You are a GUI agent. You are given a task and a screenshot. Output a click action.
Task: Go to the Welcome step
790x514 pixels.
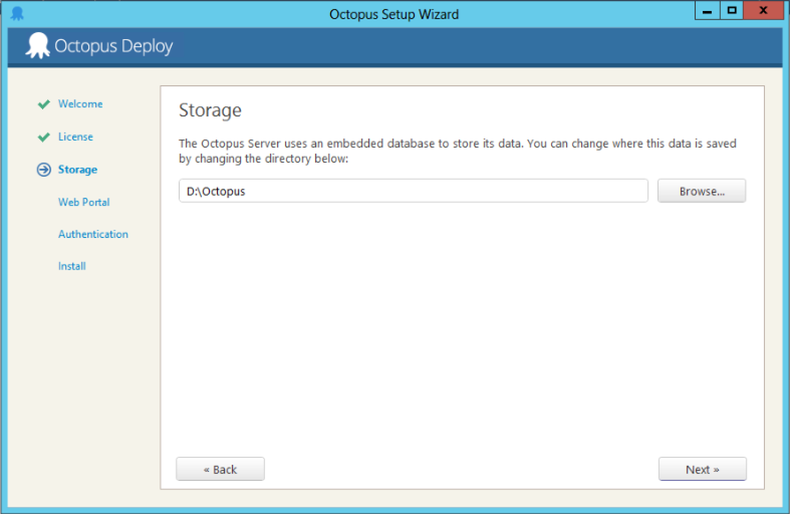click(80, 104)
